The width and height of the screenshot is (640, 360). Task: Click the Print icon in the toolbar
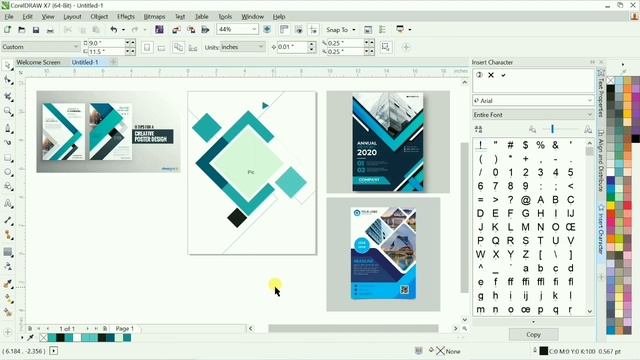point(50,30)
